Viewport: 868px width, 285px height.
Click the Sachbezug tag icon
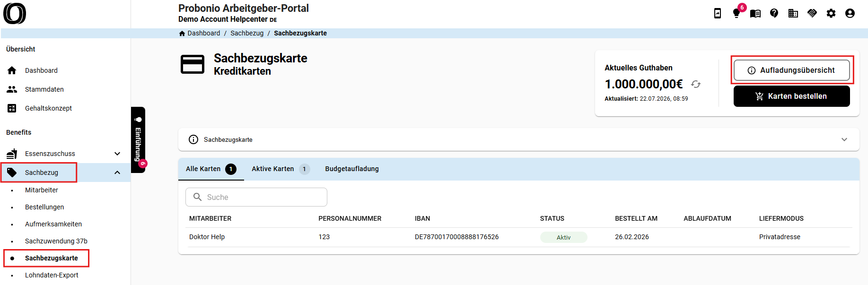pos(12,173)
